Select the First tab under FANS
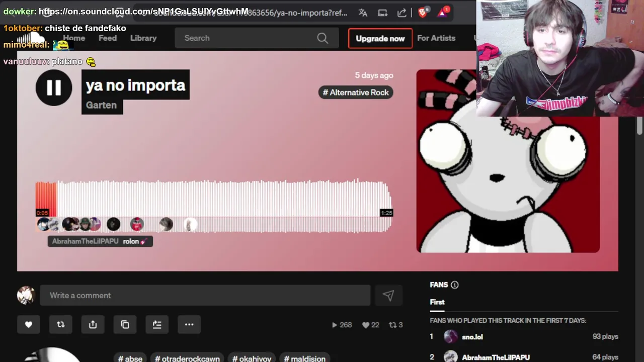Screen dimensions: 644x362 point(437,302)
